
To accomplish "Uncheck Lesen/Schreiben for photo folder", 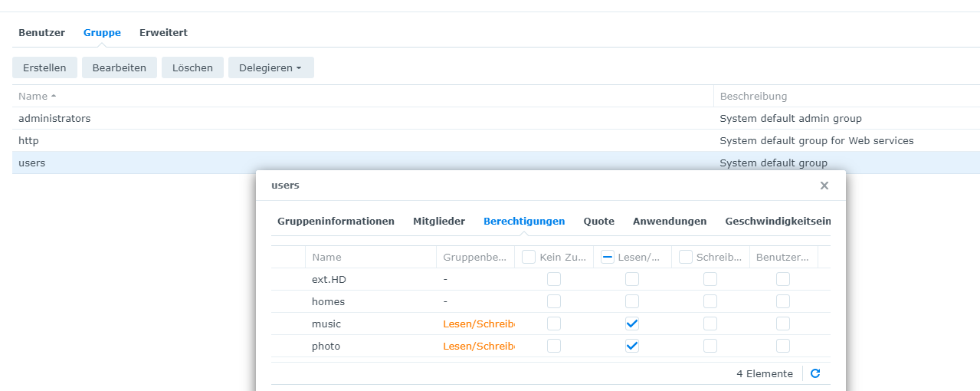I will click(632, 346).
